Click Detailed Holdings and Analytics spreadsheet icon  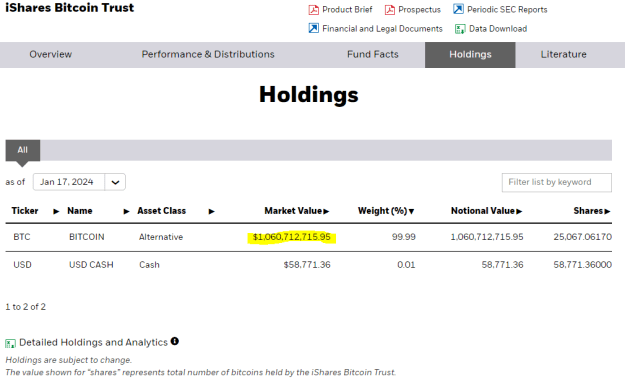point(10,343)
